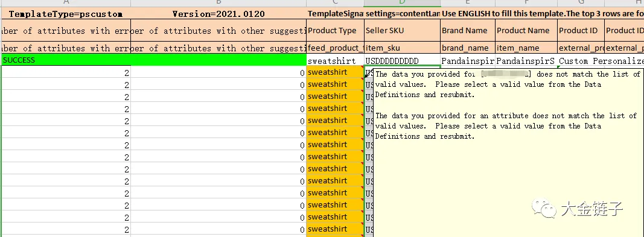Select the Seller SKU header cell
Image resolution: width=644 pixels, height=237 pixels.
tap(402, 30)
